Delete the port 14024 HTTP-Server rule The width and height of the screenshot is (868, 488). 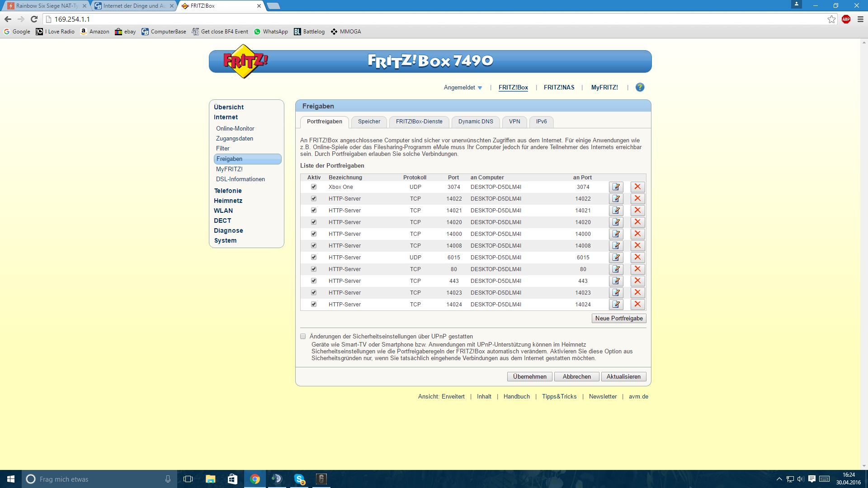637,305
